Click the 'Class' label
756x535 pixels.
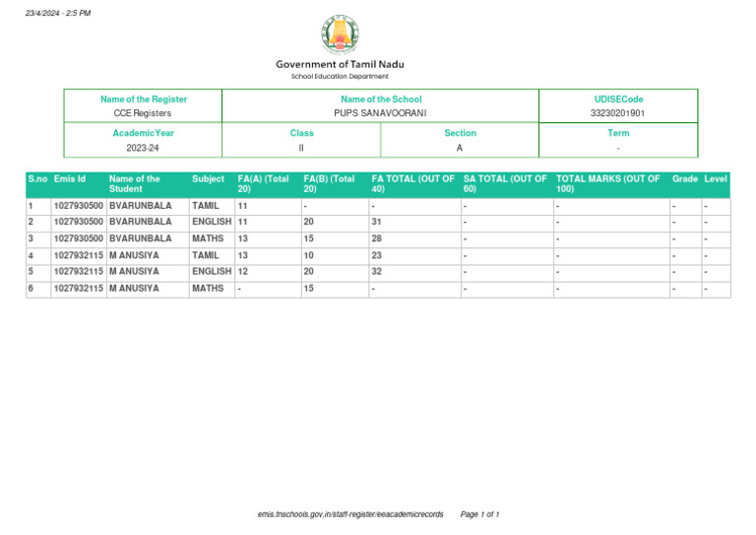click(302, 133)
